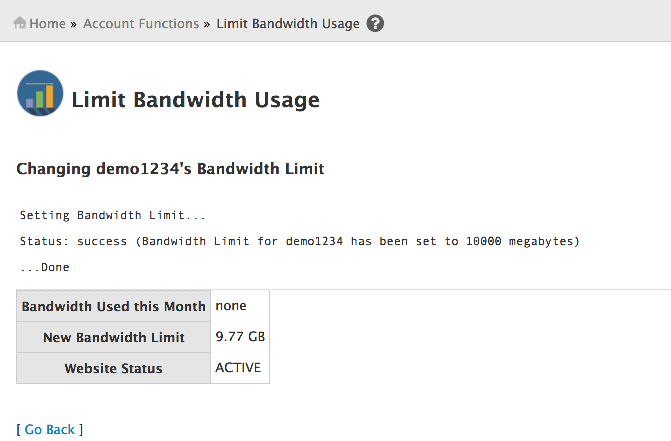Screen dimensions: 671x441
Task: Click the second breadcrumb separator arrow
Action: [x=207, y=24]
